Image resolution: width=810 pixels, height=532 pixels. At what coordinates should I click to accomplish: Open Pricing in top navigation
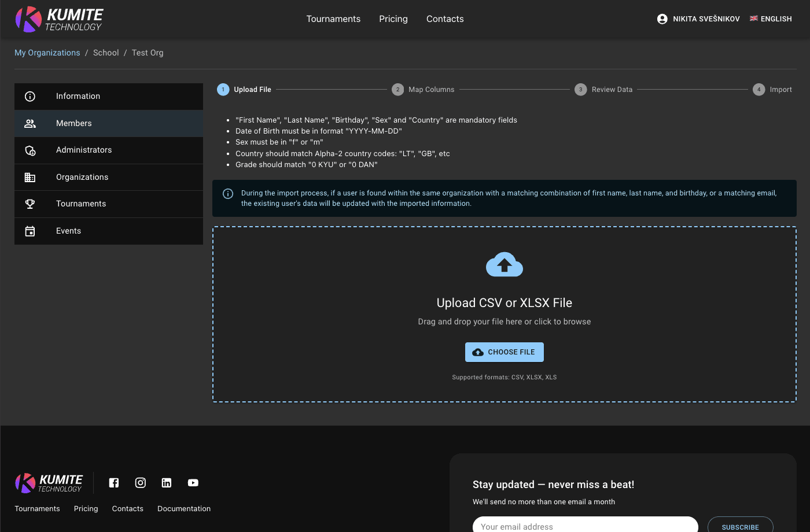pos(393,19)
